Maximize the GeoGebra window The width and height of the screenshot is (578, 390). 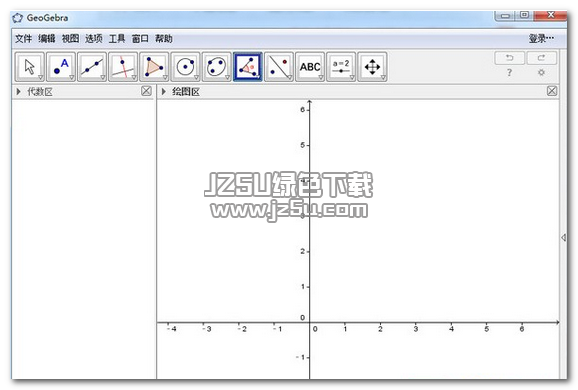524,15
